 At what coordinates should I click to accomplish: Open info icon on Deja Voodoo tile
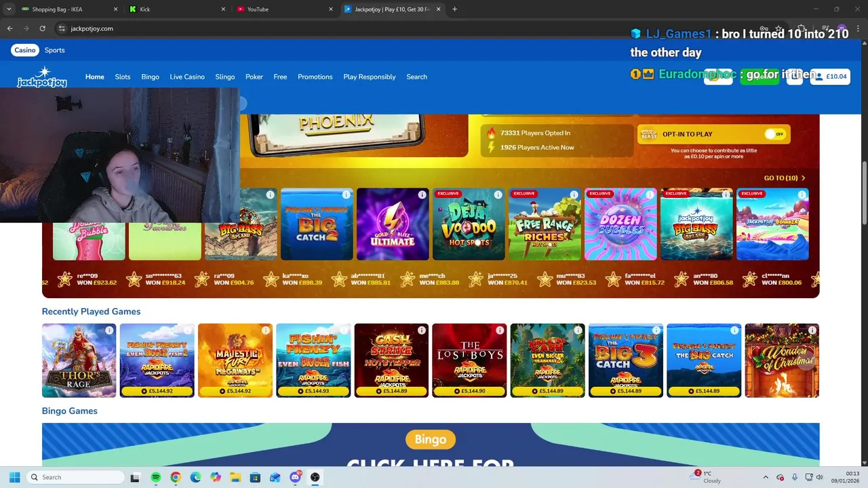[498, 195]
